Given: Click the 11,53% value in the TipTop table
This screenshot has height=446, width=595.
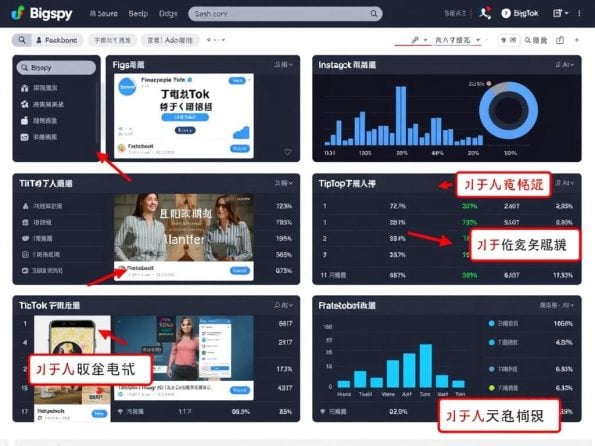Looking at the screenshot, I should (x=563, y=275).
